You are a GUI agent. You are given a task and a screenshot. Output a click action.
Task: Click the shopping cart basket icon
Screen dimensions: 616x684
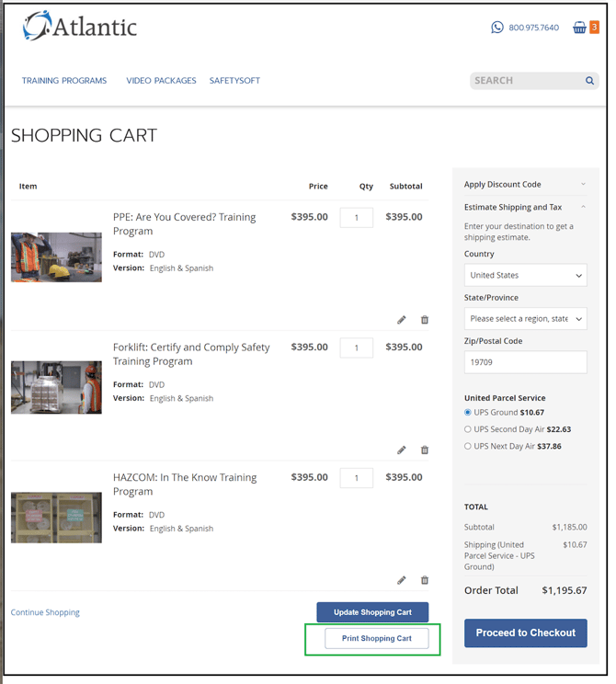click(x=579, y=28)
